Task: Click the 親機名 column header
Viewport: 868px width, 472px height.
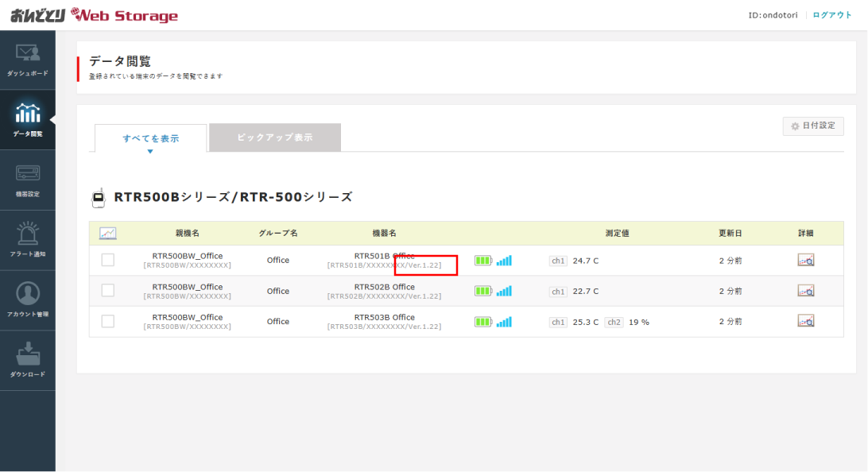Action: 187,234
